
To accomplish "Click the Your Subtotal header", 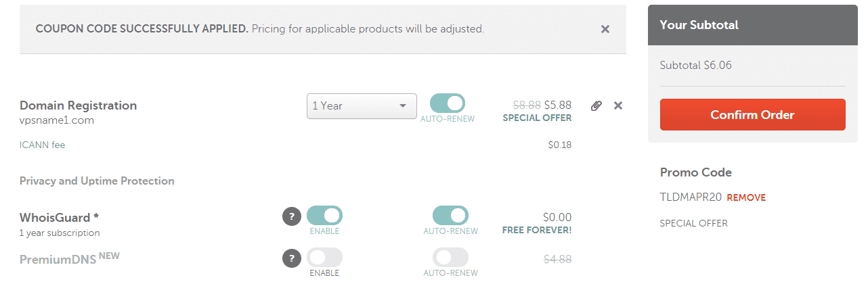I will [x=699, y=25].
